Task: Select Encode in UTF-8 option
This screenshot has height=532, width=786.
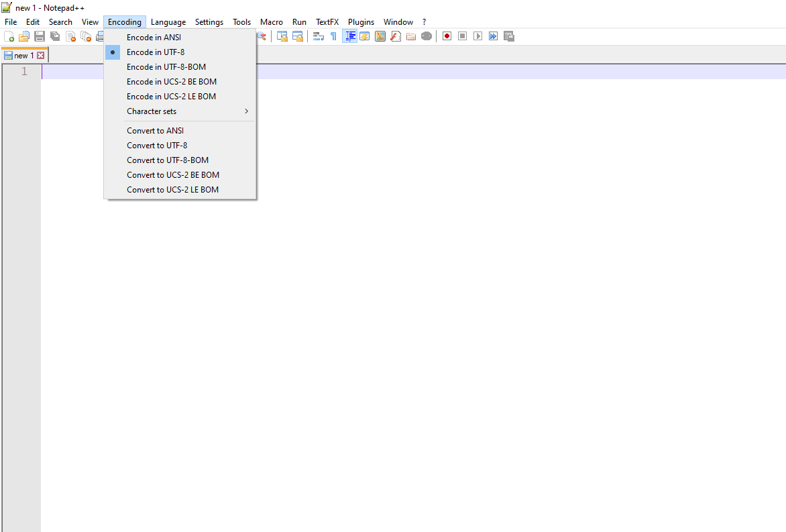Action: [x=180, y=52]
